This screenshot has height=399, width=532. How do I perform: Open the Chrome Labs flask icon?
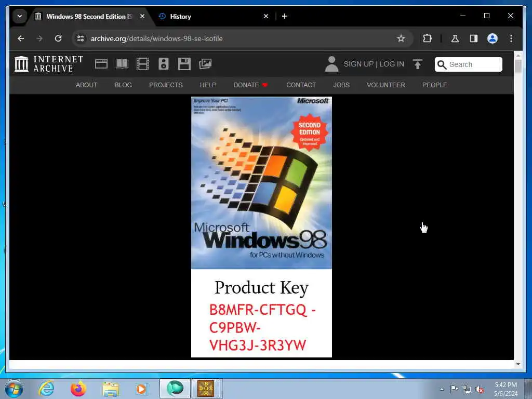click(455, 38)
